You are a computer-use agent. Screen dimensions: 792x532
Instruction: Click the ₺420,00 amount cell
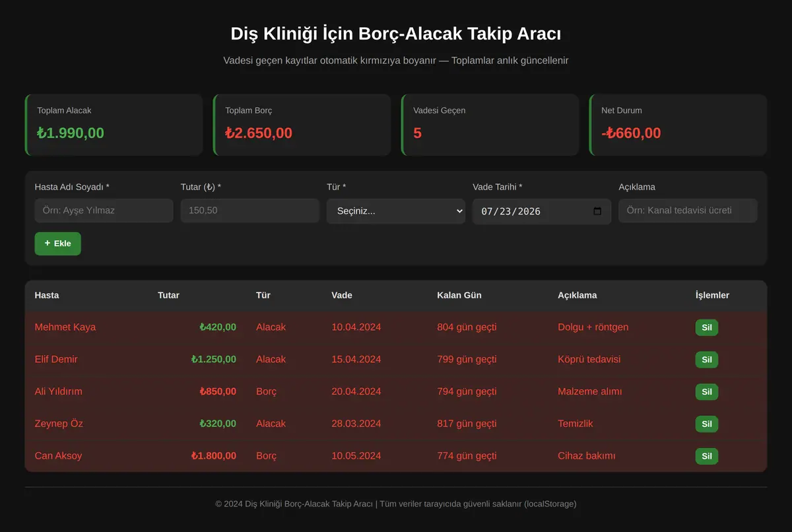218,327
